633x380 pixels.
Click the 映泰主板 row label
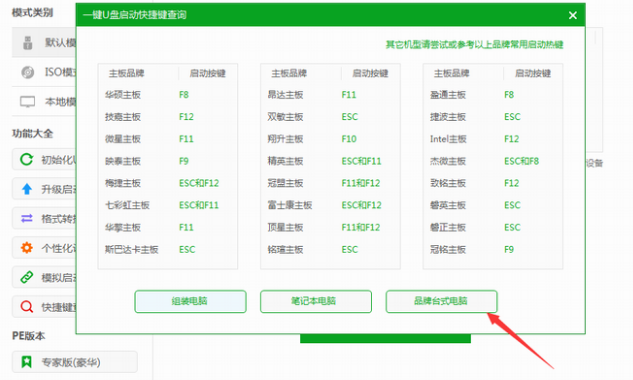[123, 161]
